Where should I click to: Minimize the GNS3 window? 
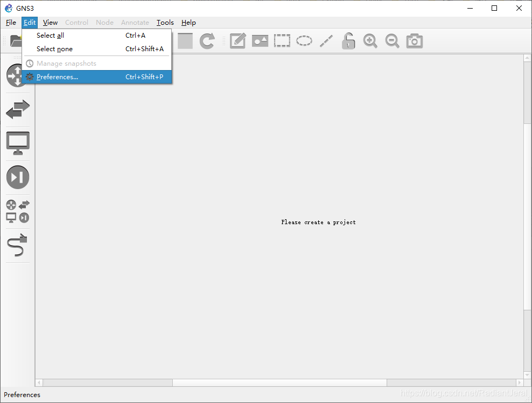coord(470,8)
